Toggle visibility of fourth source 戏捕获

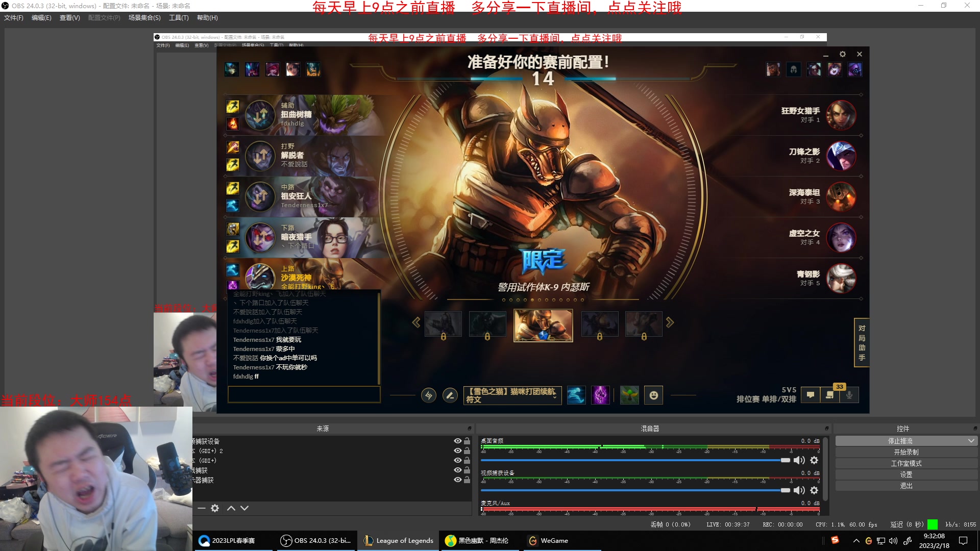coord(458,470)
